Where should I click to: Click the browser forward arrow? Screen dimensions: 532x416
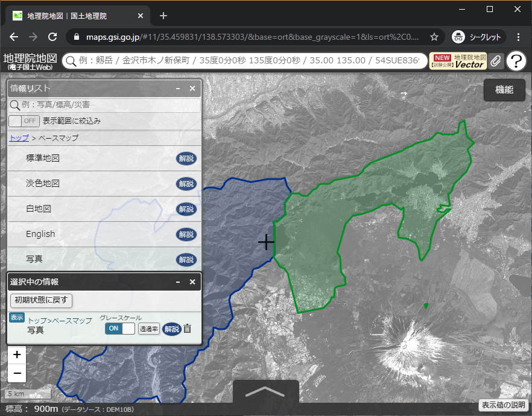[33, 37]
